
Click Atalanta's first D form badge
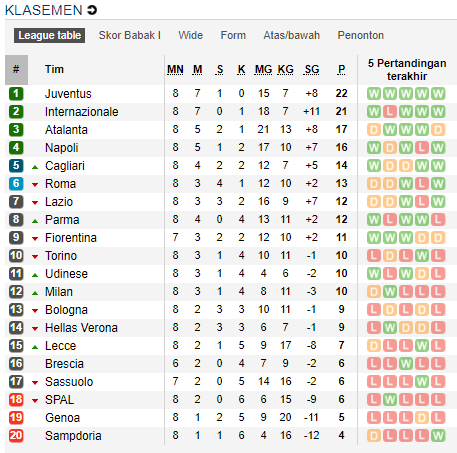click(374, 130)
